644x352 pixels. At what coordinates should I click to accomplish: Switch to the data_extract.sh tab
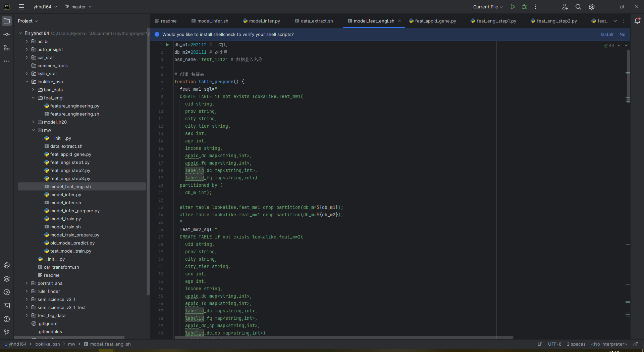tap(314, 21)
